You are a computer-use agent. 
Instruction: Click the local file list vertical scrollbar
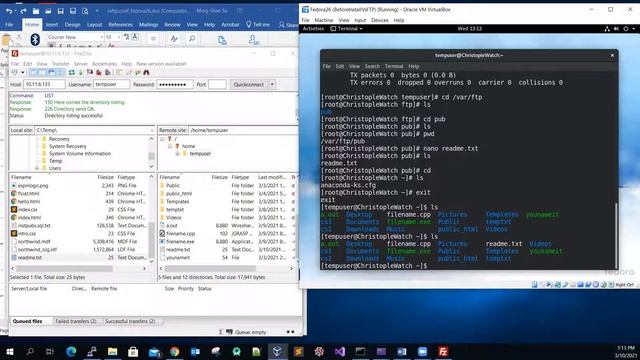click(151, 220)
